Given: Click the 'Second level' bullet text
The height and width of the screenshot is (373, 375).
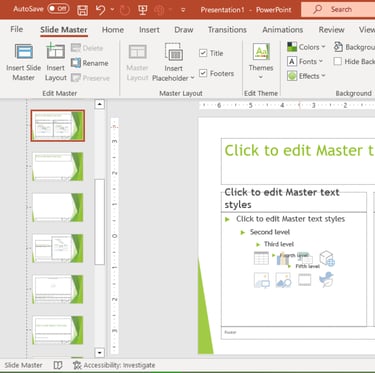Looking at the screenshot, I should coord(270,232).
